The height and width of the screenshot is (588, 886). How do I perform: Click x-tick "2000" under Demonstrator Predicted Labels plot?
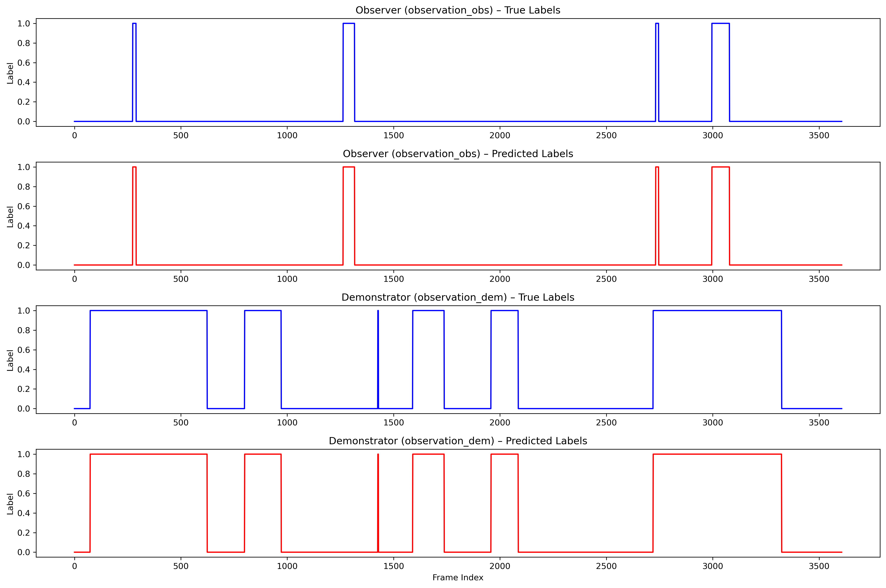[500, 566]
